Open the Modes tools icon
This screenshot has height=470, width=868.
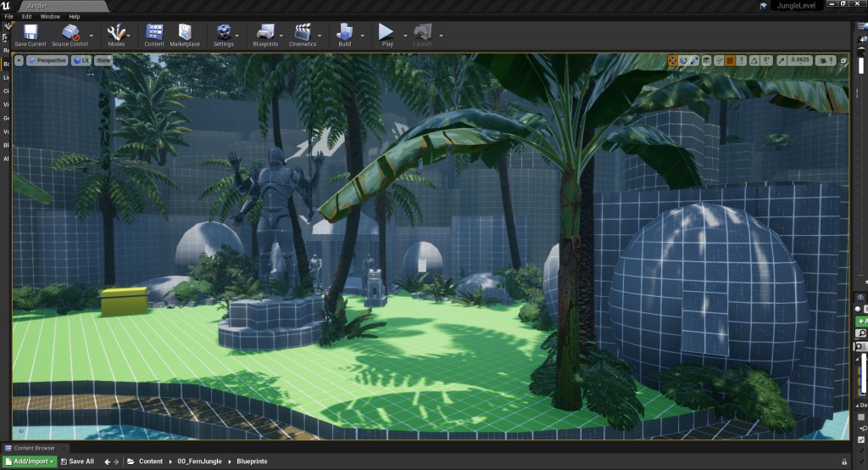coord(116,33)
